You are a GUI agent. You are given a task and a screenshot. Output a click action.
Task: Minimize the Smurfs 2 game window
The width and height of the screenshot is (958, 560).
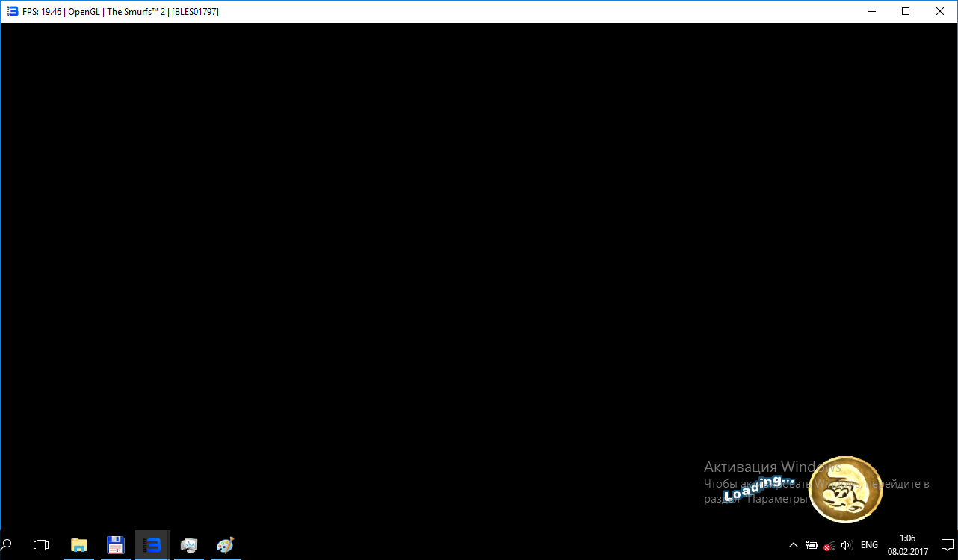tap(871, 11)
